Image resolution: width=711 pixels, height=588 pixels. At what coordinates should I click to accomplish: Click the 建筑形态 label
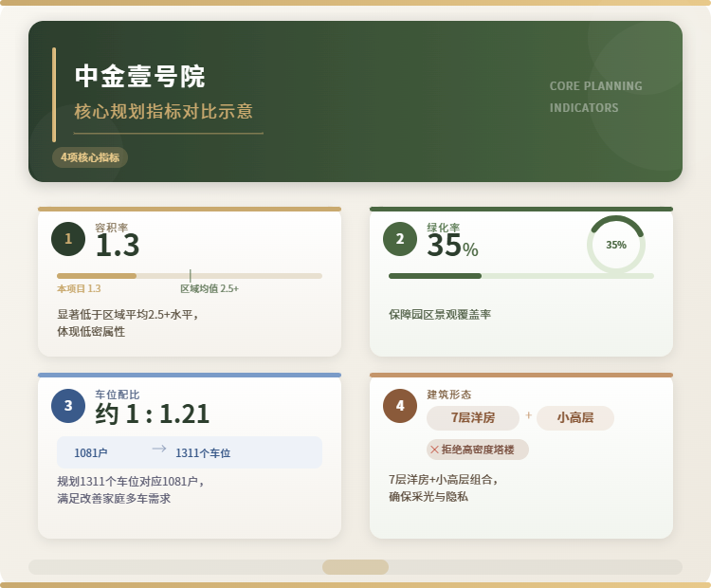pyautogui.click(x=449, y=395)
